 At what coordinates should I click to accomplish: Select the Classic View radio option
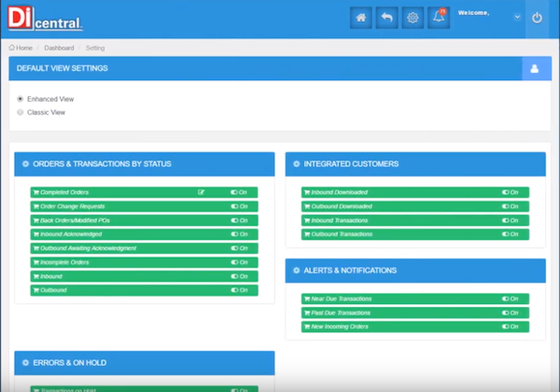21,112
